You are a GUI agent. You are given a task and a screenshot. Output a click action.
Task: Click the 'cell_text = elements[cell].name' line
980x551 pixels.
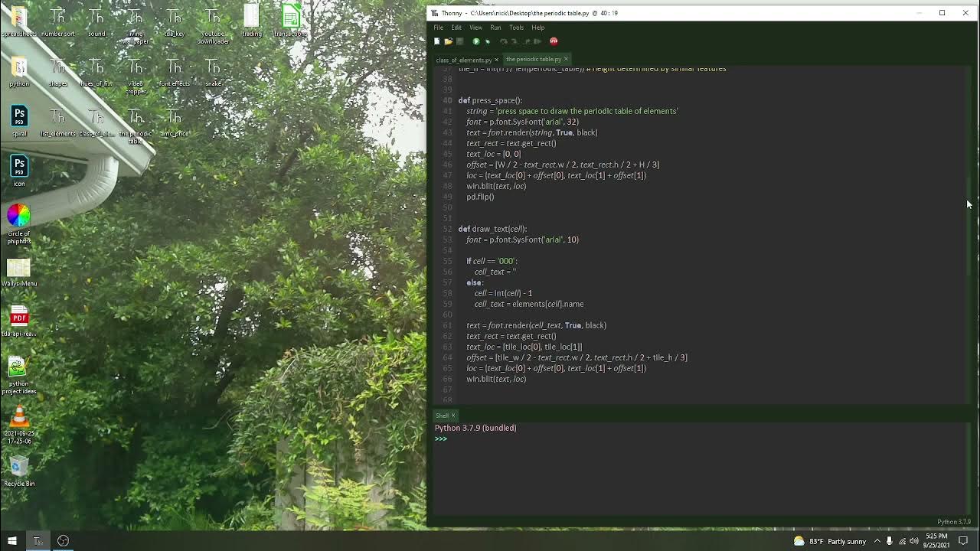point(529,304)
